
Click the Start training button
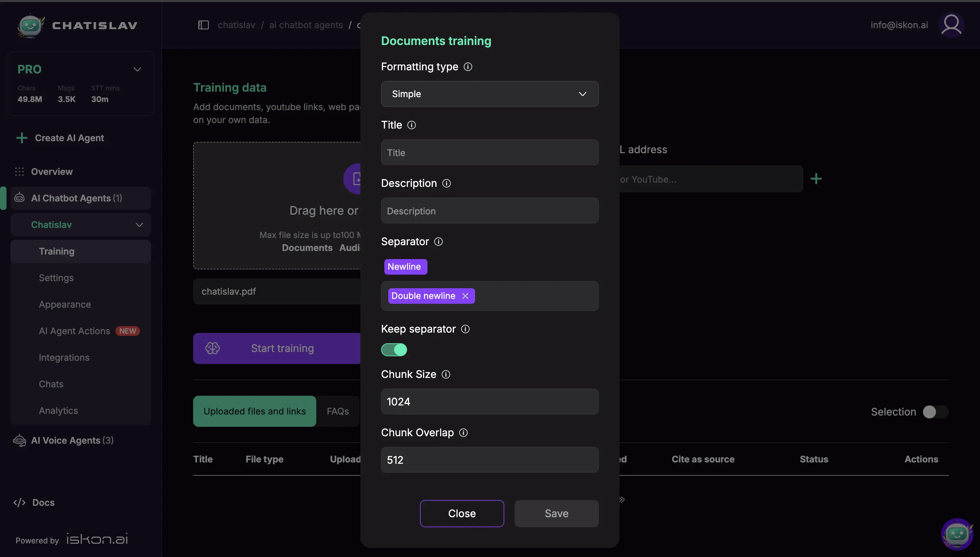(277, 348)
